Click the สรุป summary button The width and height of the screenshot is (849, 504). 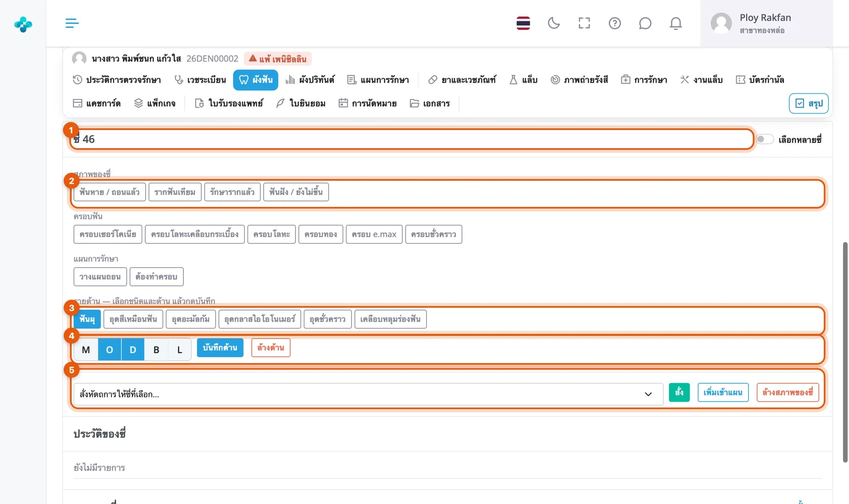click(809, 103)
